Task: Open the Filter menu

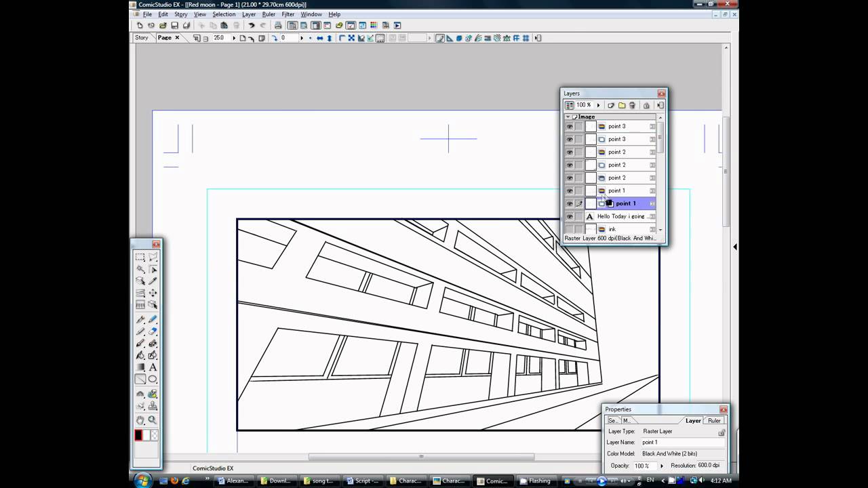Action: click(x=288, y=14)
